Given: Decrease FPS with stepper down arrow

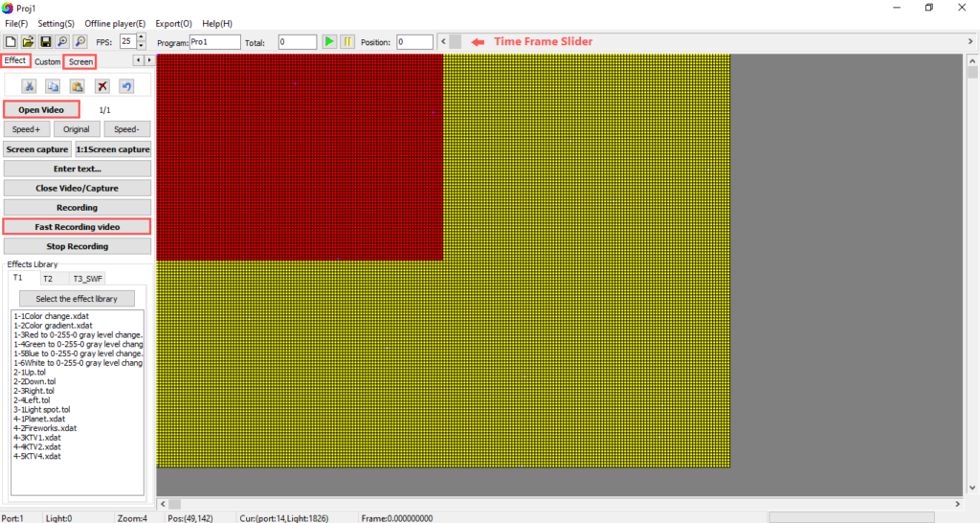Looking at the screenshot, I should point(142,46).
